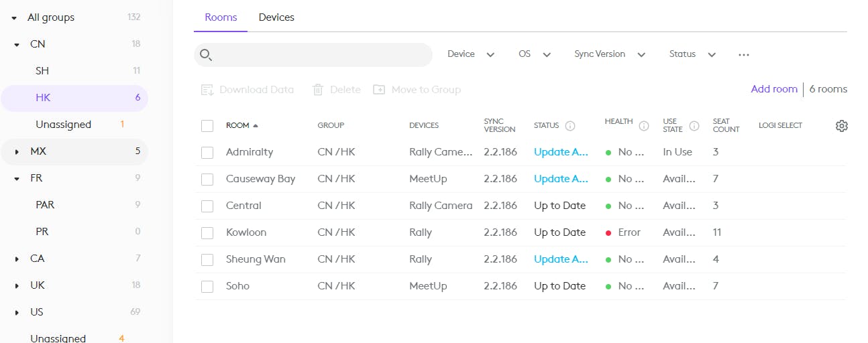Click the Health column info icon
Viewport: 868px width, 343px height.
[644, 125]
